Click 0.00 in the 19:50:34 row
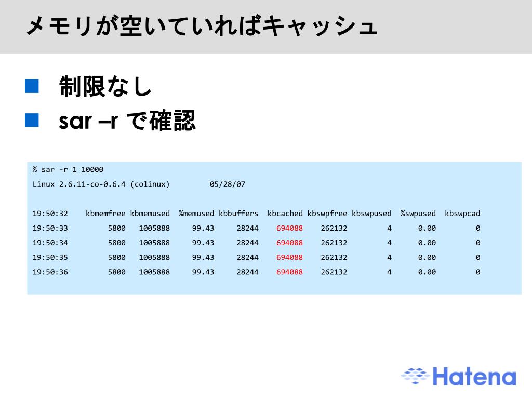532x399 pixels. click(427, 243)
